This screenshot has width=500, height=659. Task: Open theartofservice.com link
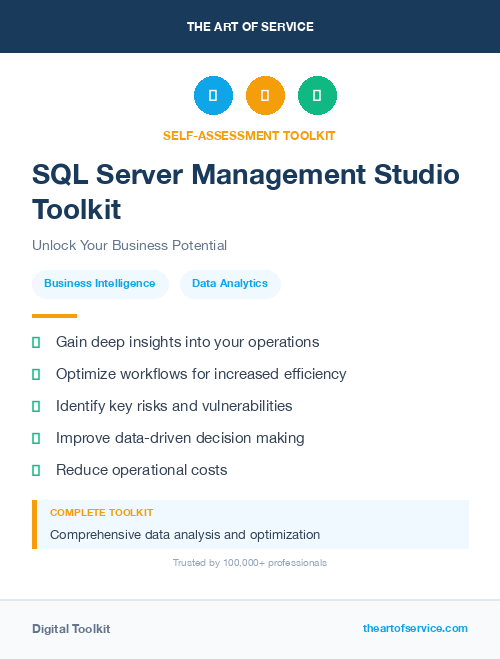point(415,628)
